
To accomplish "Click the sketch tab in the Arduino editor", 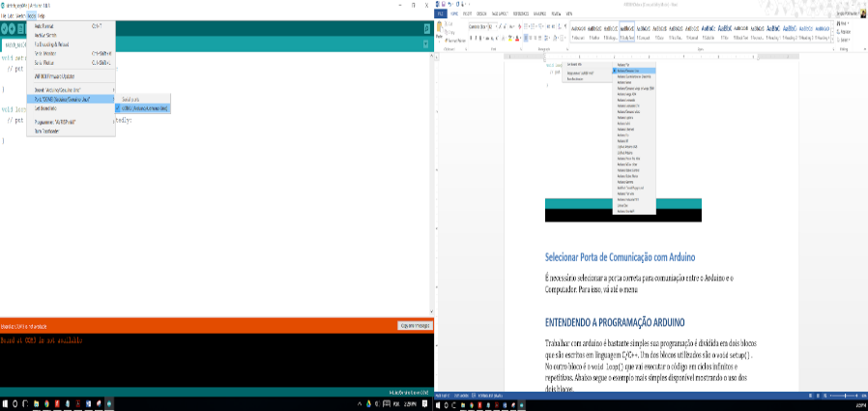I will (x=14, y=44).
